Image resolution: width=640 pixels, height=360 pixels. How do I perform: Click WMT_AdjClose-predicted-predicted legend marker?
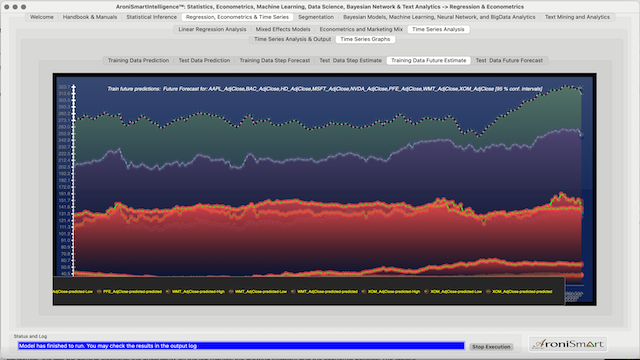(293, 291)
